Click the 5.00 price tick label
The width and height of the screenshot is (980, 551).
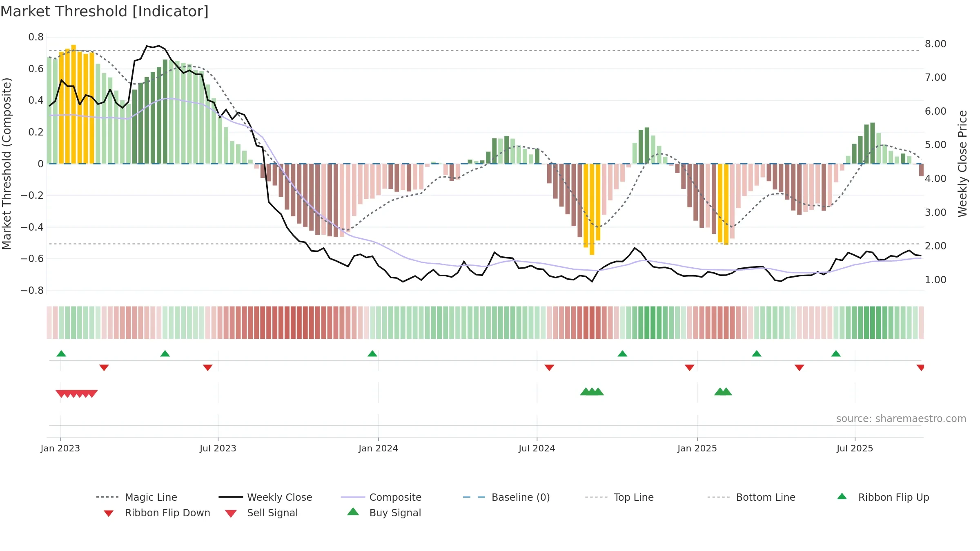(x=935, y=144)
